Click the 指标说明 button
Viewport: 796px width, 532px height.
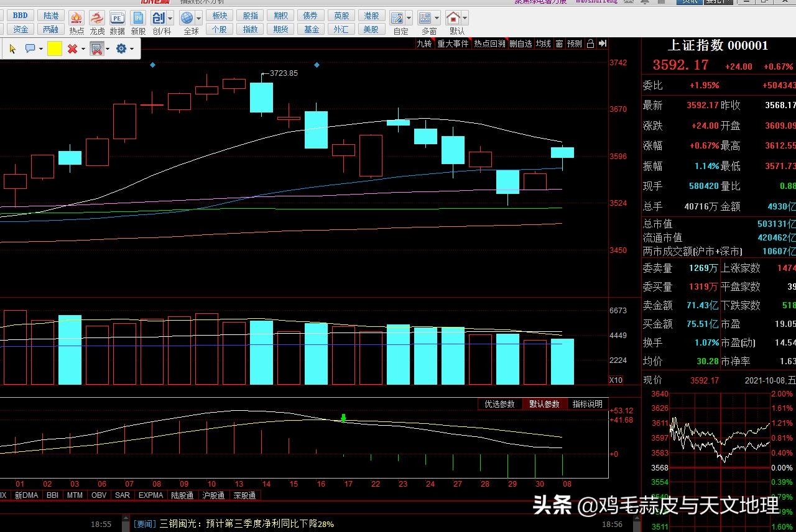pos(587,404)
